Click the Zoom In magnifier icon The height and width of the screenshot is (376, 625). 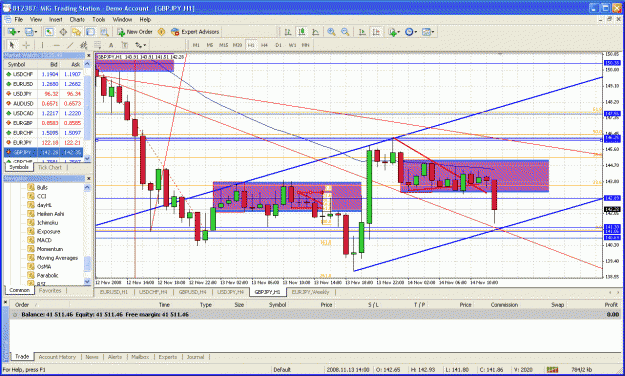coord(331,31)
